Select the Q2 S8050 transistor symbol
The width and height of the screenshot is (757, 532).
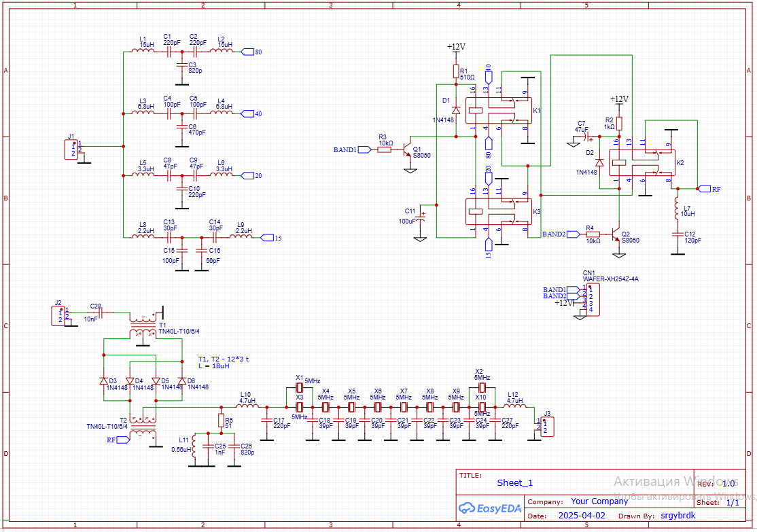pos(617,234)
